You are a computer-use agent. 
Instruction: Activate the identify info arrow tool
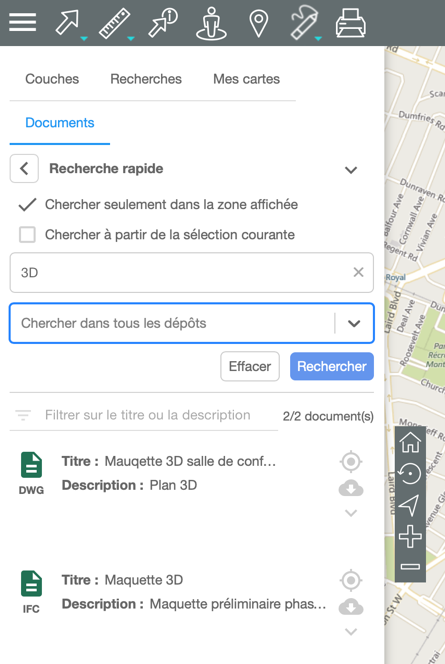click(163, 23)
